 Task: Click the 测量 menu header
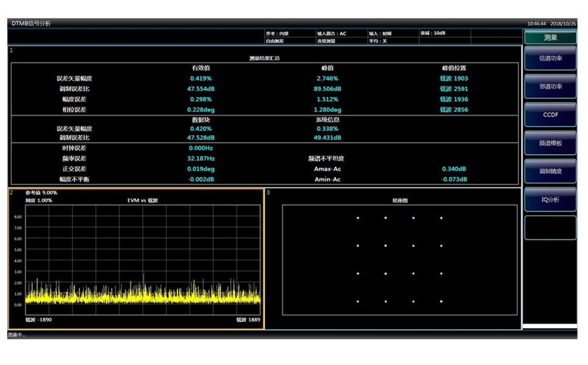(x=550, y=38)
